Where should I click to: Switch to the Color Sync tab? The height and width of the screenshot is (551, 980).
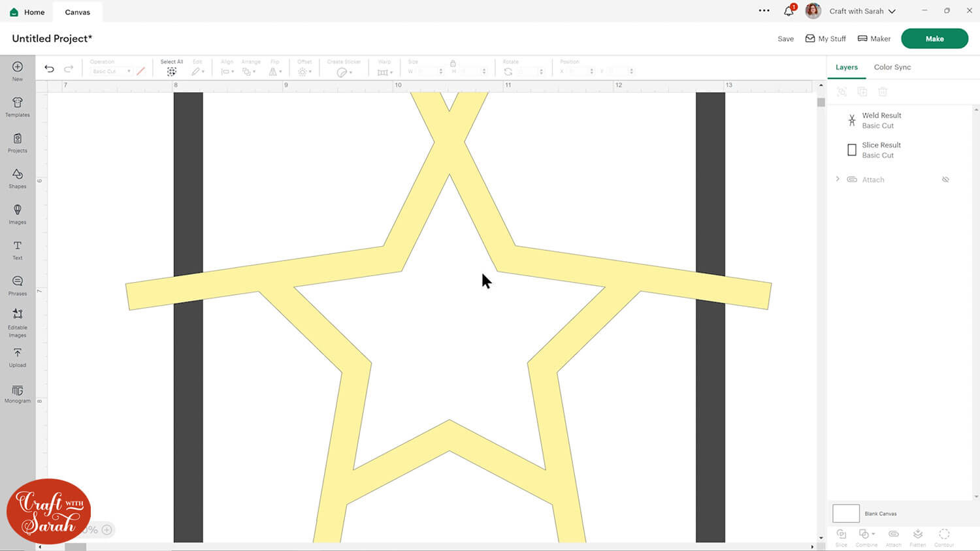[892, 67]
